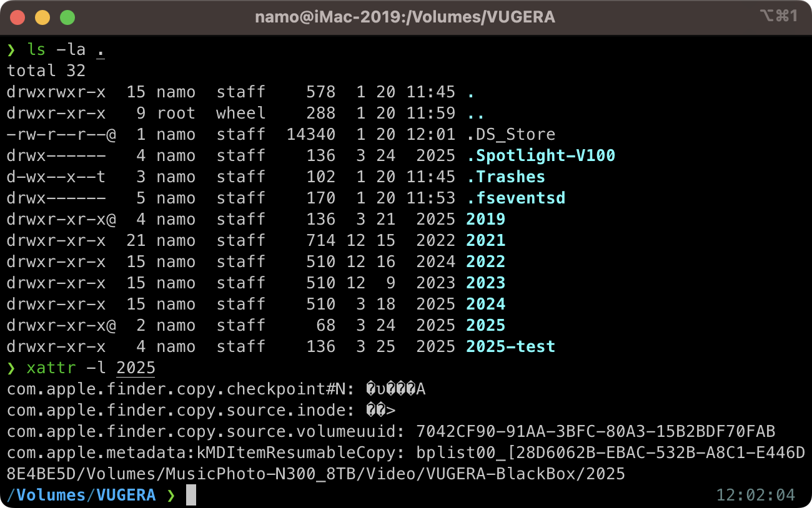Click the 11:59 timestamp of parent directory
This screenshot has width=812, height=508.
coord(430,114)
